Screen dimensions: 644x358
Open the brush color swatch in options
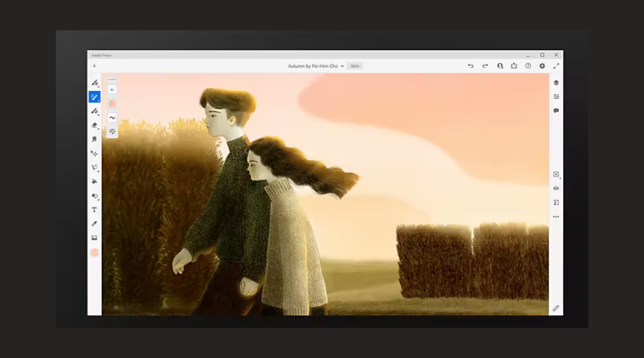(112, 104)
